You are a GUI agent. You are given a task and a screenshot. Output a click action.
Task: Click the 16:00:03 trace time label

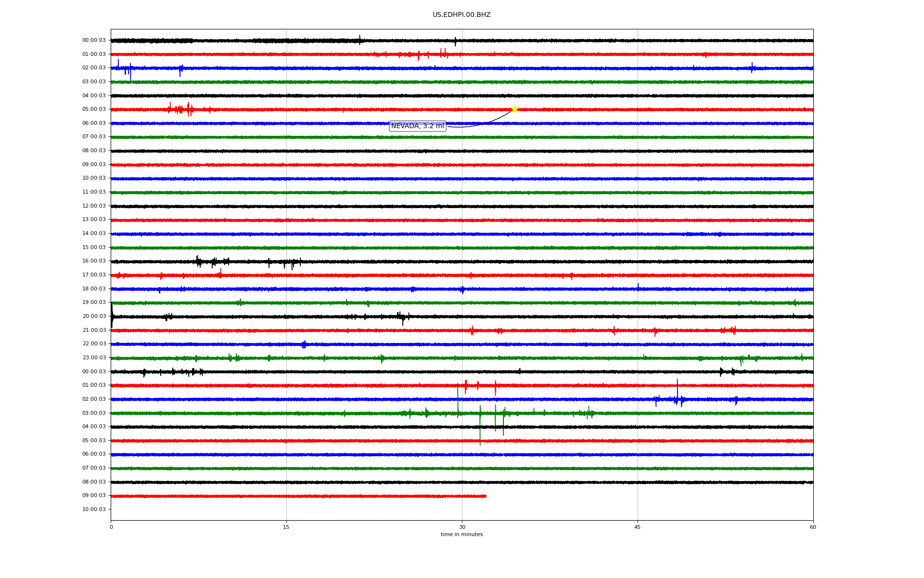(x=94, y=261)
